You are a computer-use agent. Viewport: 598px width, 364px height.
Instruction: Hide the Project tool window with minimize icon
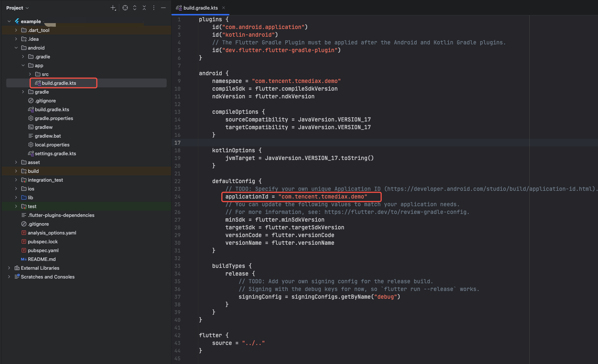[x=163, y=8]
